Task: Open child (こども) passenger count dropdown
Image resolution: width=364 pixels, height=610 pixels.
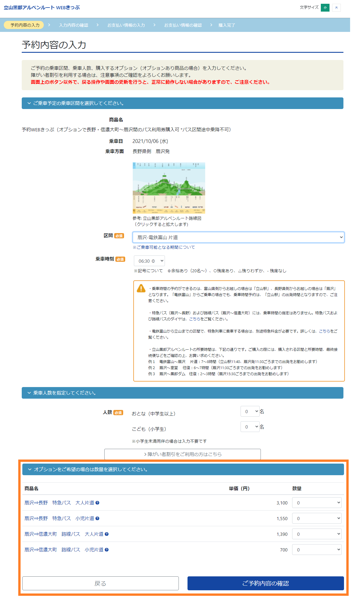Action: (250, 427)
